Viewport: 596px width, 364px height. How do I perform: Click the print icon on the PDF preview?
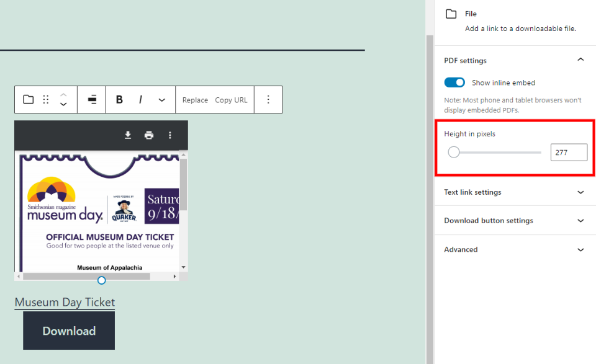click(149, 134)
